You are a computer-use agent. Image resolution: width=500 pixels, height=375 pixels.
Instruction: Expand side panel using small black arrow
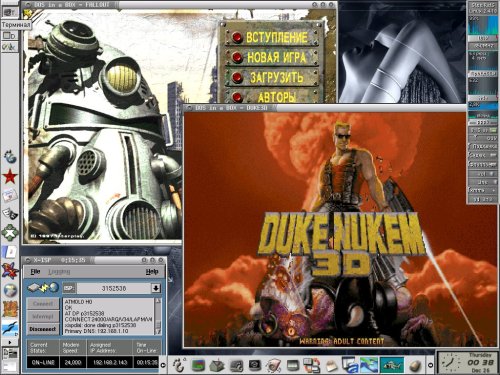click(x=10, y=342)
